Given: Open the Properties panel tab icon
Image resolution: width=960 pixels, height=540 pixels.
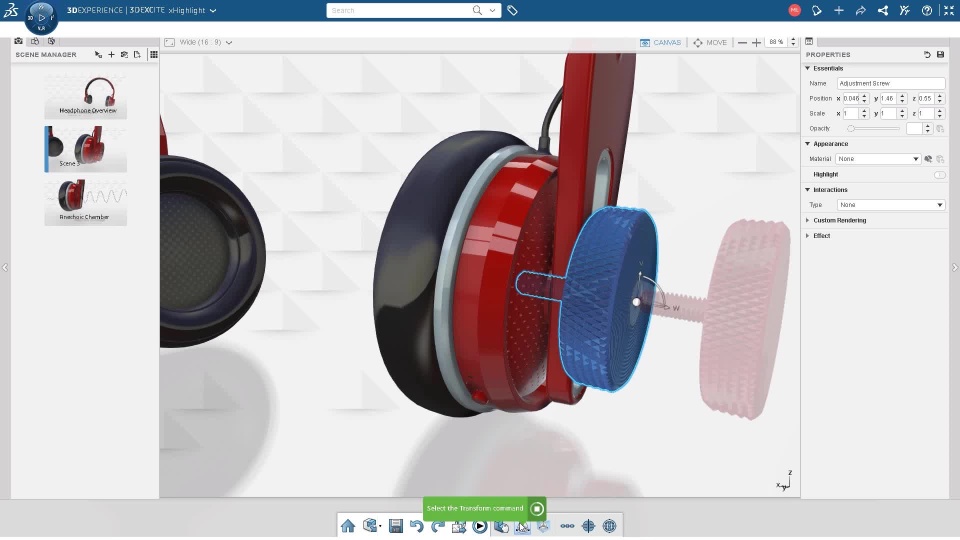Looking at the screenshot, I should 809,41.
